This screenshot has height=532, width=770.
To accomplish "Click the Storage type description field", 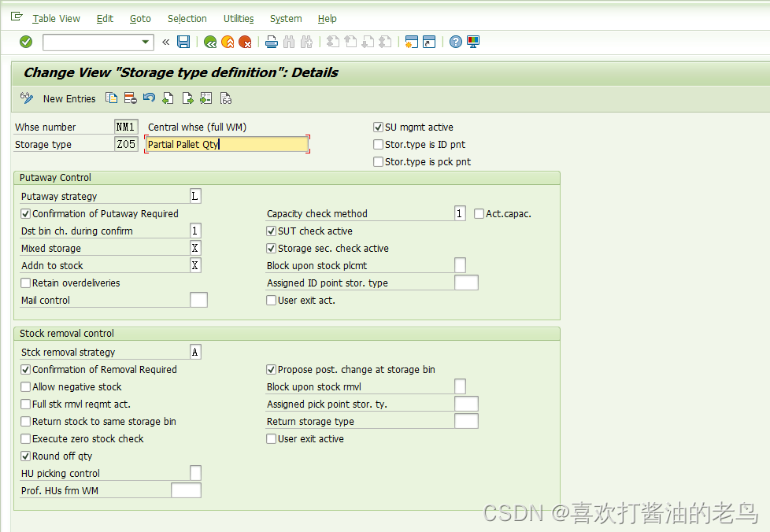I will tap(227, 144).
